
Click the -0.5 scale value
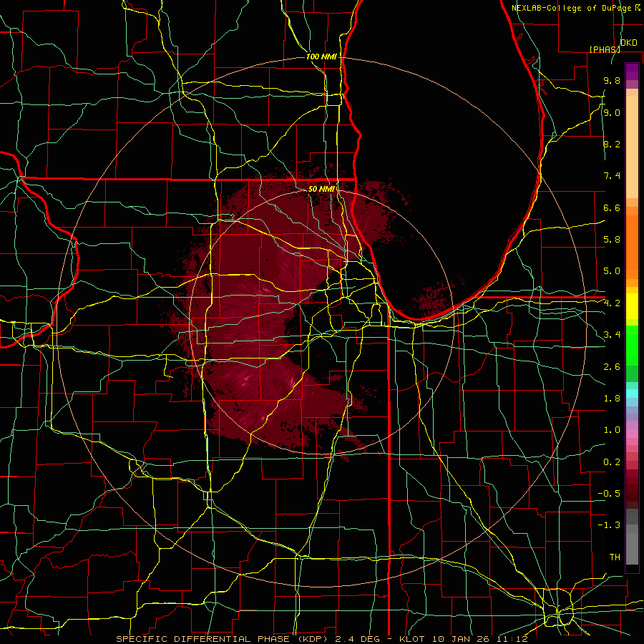[609, 494]
